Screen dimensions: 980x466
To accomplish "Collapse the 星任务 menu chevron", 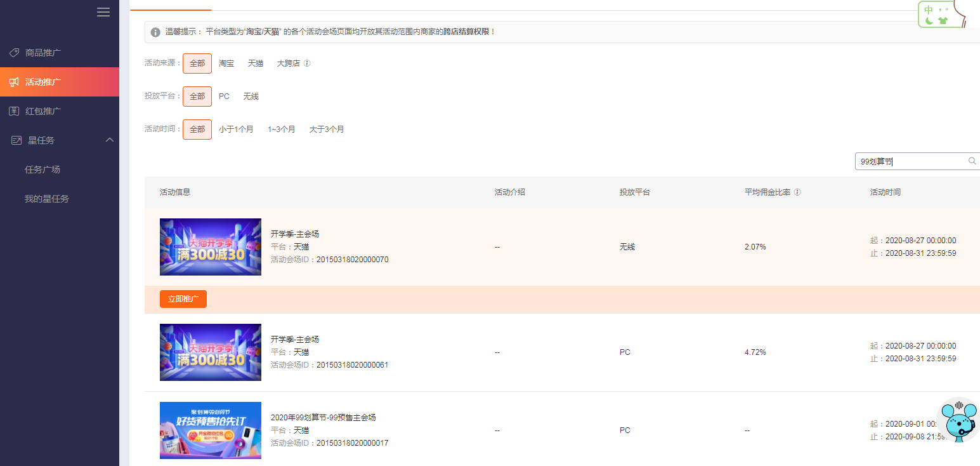I will pyautogui.click(x=109, y=140).
